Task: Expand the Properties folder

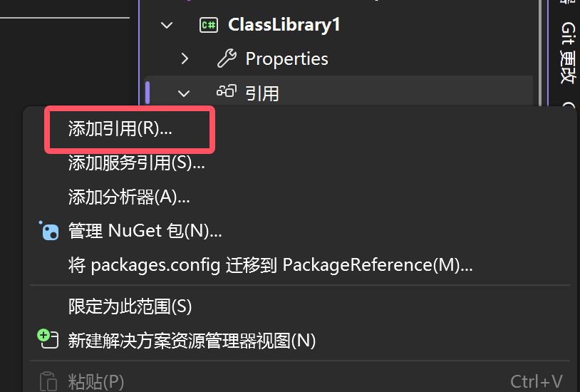Action: click(x=185, y=58)
